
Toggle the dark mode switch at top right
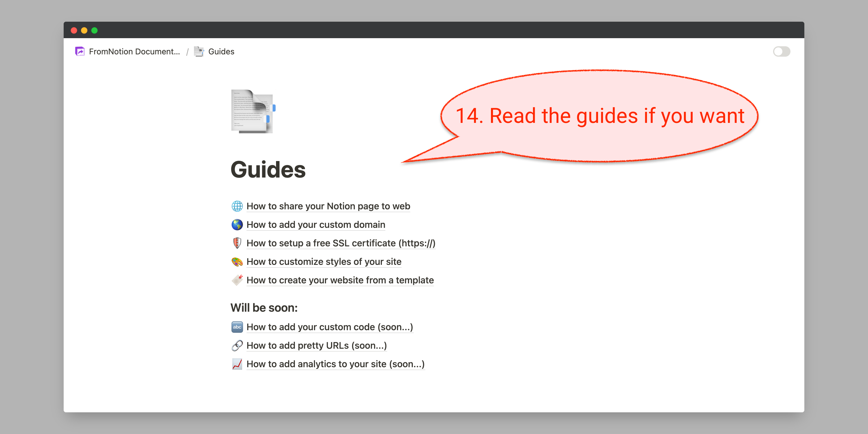[x=781, y=51]
